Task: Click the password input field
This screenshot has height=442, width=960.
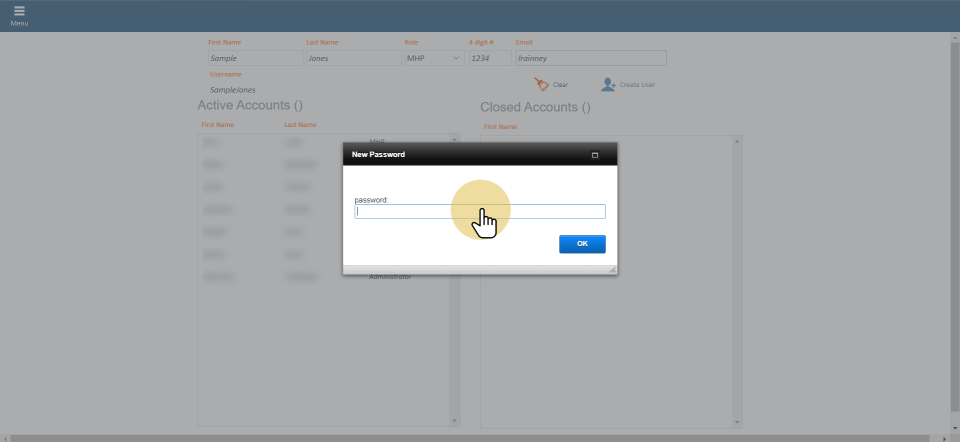Action: (x=480, y=211)
